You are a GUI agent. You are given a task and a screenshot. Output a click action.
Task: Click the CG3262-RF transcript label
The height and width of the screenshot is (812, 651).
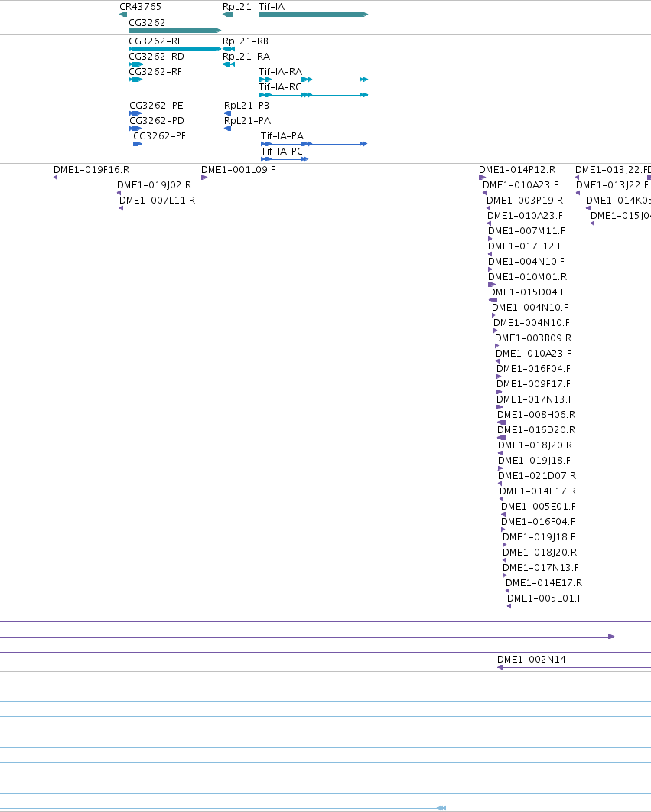point(155,71)
